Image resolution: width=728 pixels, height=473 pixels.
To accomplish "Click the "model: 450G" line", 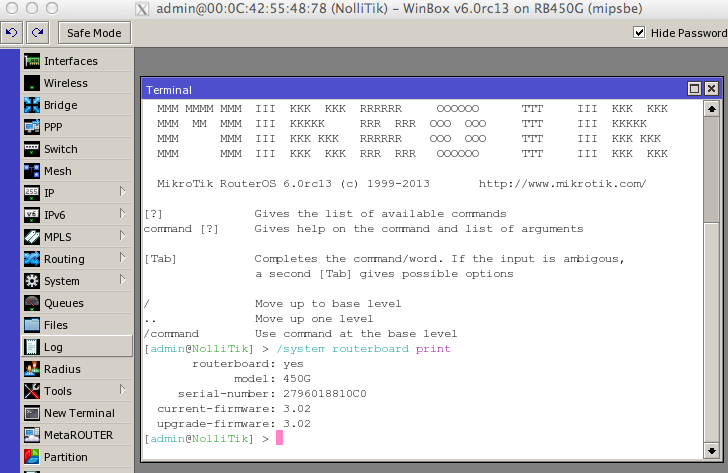I will coord(272,379).
